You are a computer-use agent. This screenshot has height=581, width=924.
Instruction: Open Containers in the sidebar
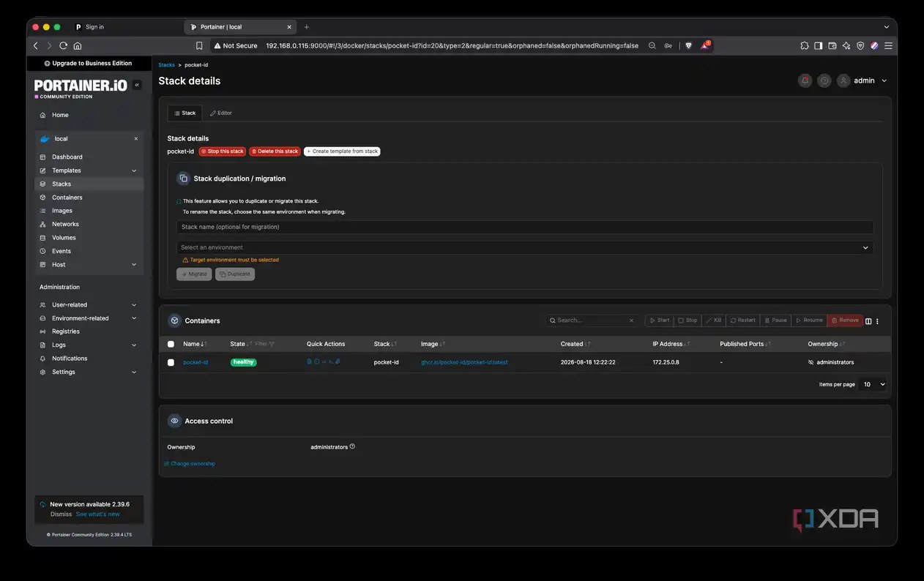point(89,198)
